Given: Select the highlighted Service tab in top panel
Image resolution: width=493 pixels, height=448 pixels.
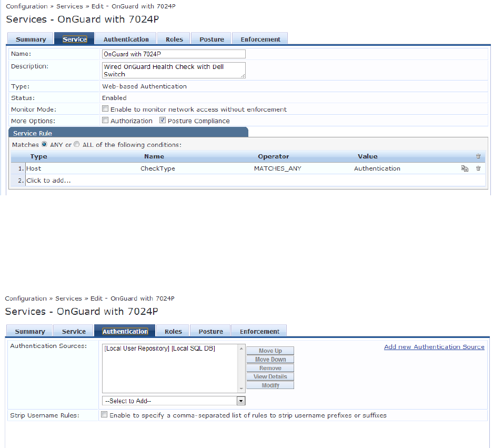Looking at the screenshot, I should point(75,39).
